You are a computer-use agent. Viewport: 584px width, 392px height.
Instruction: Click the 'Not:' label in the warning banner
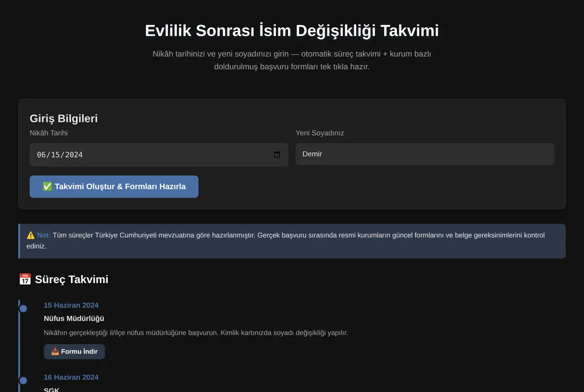(44, 235)
